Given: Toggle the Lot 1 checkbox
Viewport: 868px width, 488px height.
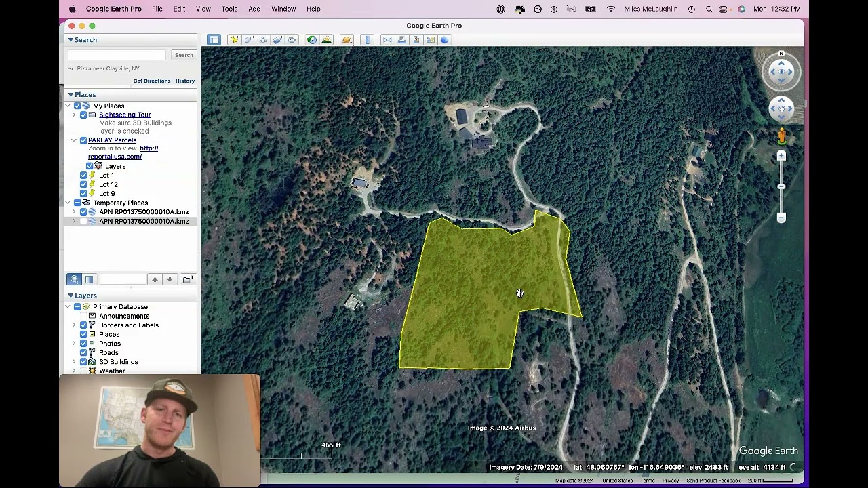Looking at the screenshot, I should coord(83,176).
